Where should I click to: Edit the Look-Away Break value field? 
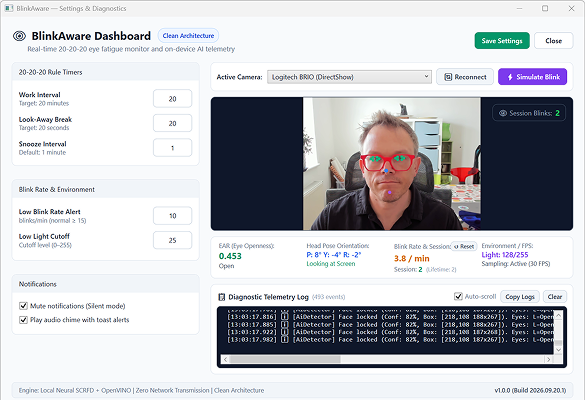[172, 123]
